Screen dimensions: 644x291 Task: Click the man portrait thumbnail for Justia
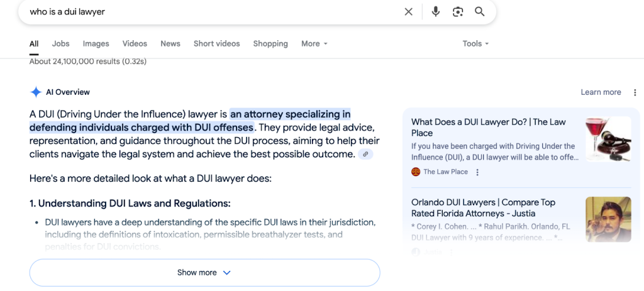pyautogui.click(x=608, y=219)
